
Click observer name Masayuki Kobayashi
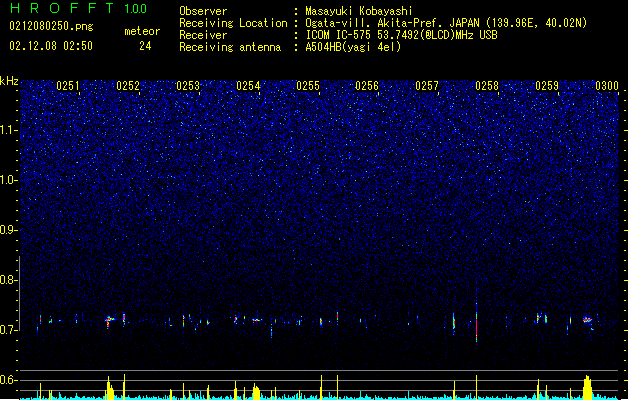[359, 11]
